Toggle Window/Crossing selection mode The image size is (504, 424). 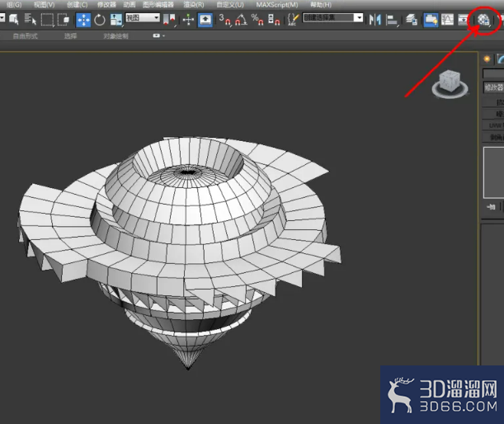point(64,20)
